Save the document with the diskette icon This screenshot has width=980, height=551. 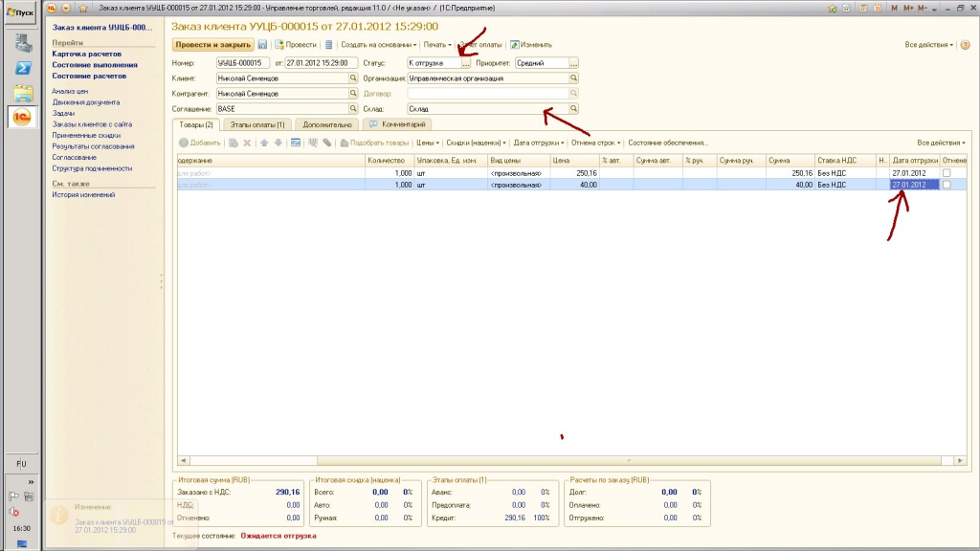[262, 45]
